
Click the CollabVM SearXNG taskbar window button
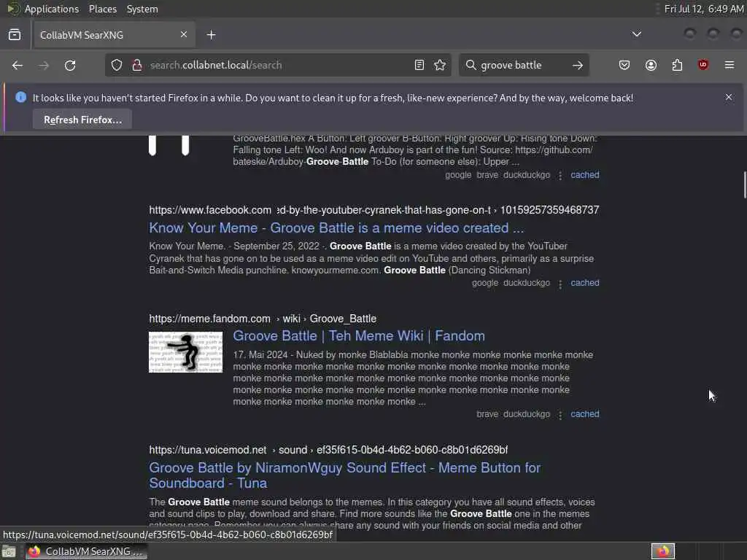pos(86,551)
